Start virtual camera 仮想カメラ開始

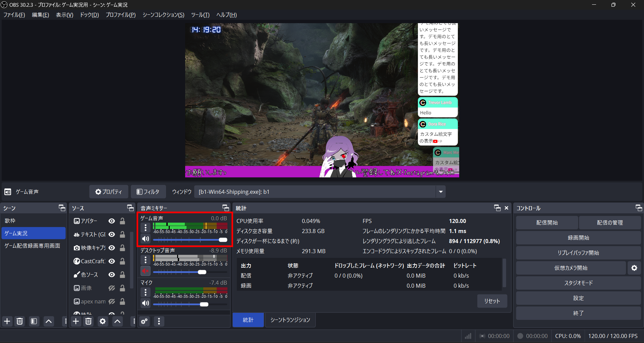click(571, 268)
